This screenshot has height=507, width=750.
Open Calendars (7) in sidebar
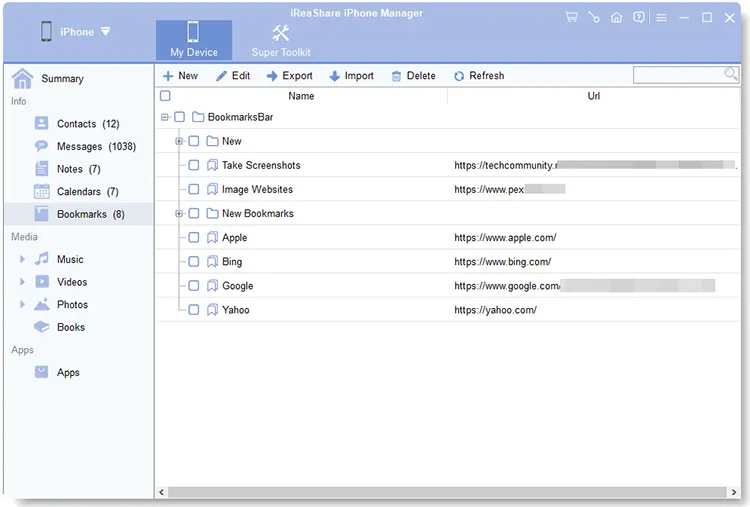click(x=79, y=192)
